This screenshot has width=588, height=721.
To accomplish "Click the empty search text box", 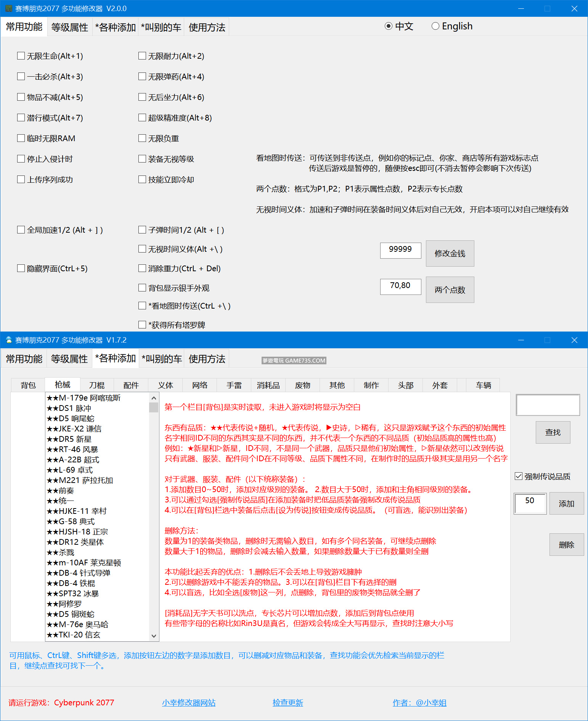I will (x=548, y=405).
